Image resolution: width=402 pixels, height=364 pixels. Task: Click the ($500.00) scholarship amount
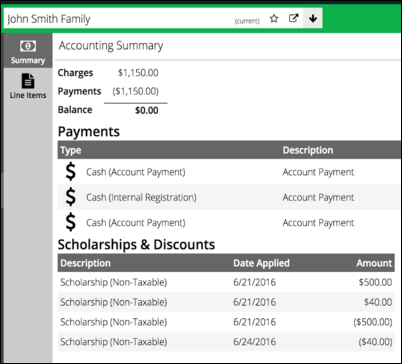373,322
